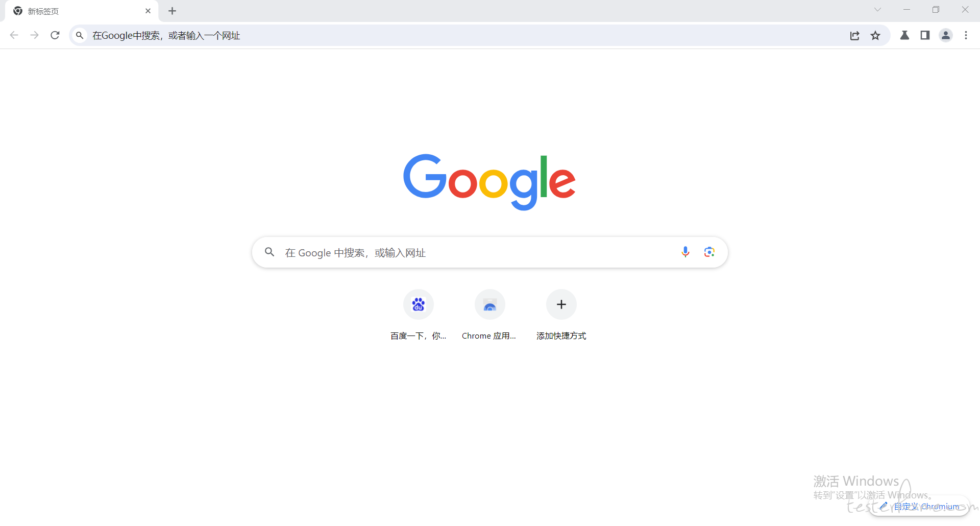Reload the page with the refresh icon
The width and height of the screenshot is (980, 526).
[x=55, y=35]
